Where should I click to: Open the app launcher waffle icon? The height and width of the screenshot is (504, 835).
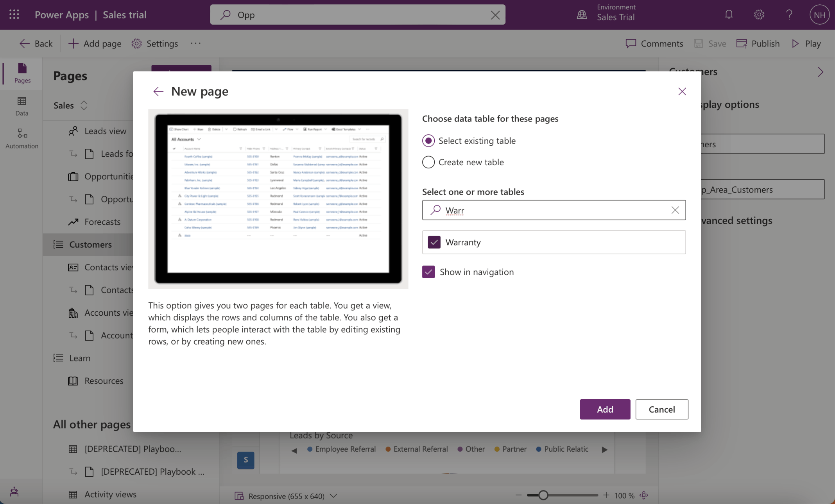coord(14,15)
